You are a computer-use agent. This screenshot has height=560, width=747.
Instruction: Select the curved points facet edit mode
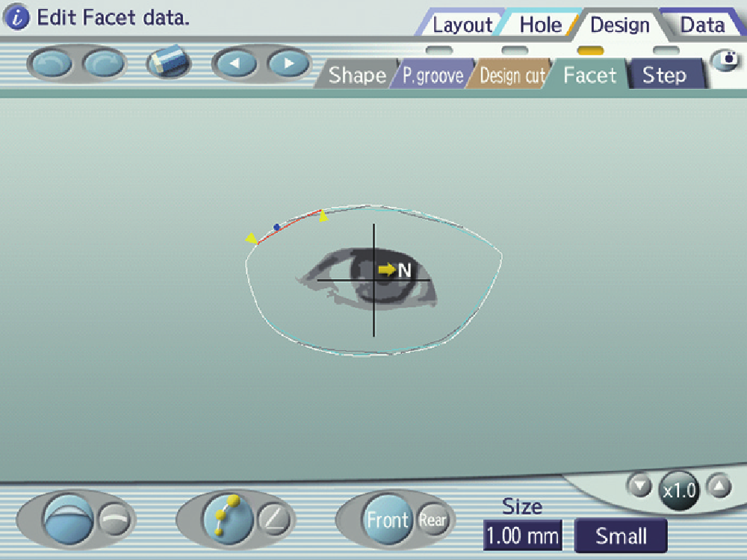[x=228, y=519]
